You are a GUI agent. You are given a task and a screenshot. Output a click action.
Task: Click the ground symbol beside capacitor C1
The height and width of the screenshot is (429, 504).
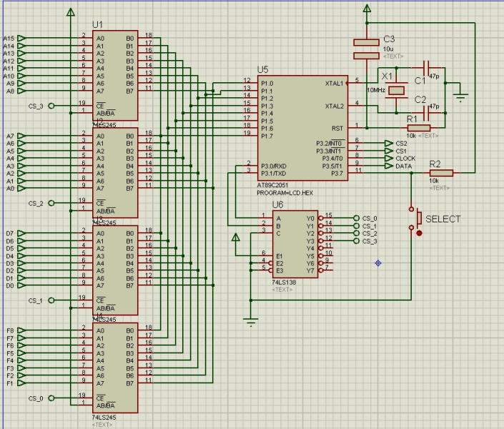point(462,95)
